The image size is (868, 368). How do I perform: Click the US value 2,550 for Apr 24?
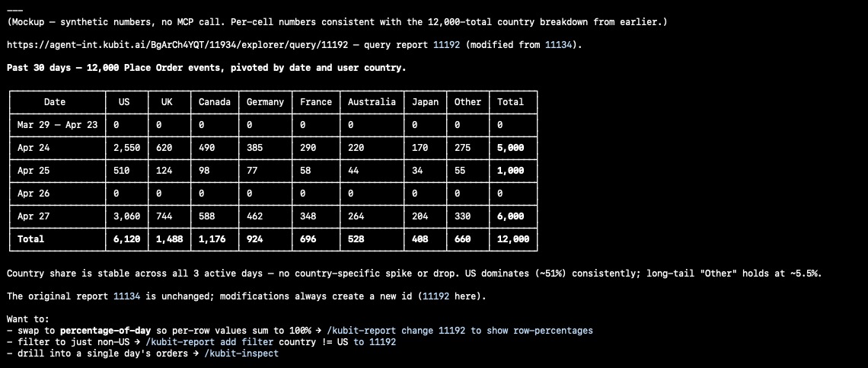pyautogui.click(x=126, y=148)
